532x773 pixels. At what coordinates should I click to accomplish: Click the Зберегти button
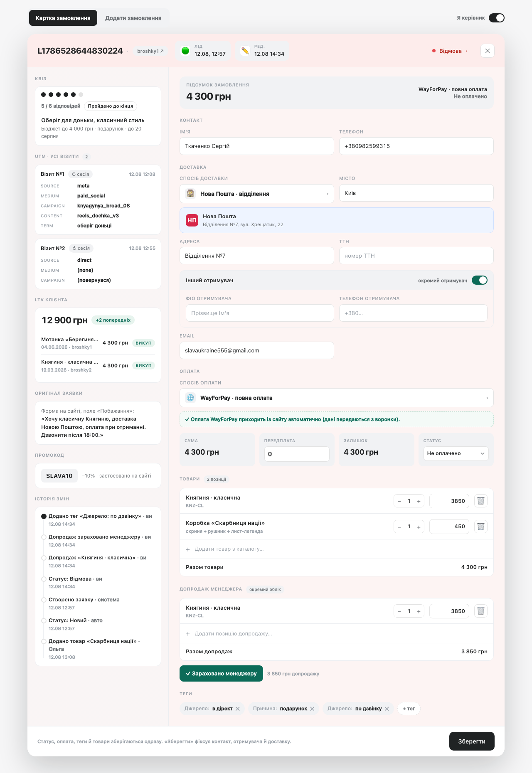coord(472,741)
